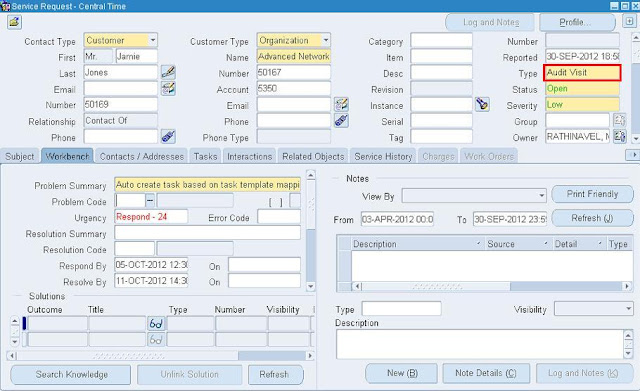Click the Resolution Summary field
Screen dimensions: 640x391
(x=207, y=232)
